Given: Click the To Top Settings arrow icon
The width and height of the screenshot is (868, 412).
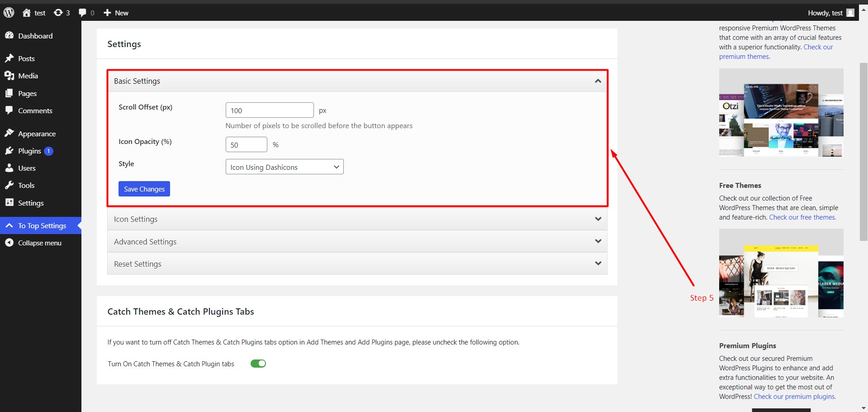Looking at the screenshot, I should coord(9,225).
